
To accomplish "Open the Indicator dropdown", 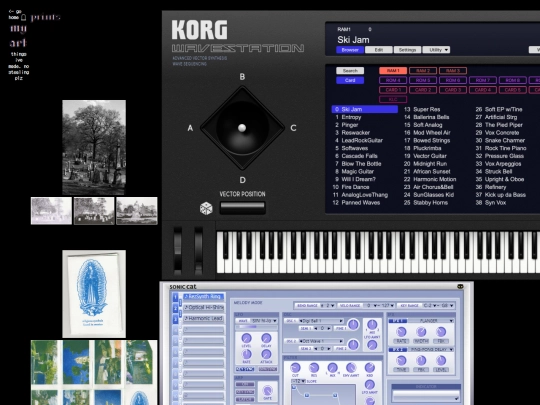I will 426,396.
